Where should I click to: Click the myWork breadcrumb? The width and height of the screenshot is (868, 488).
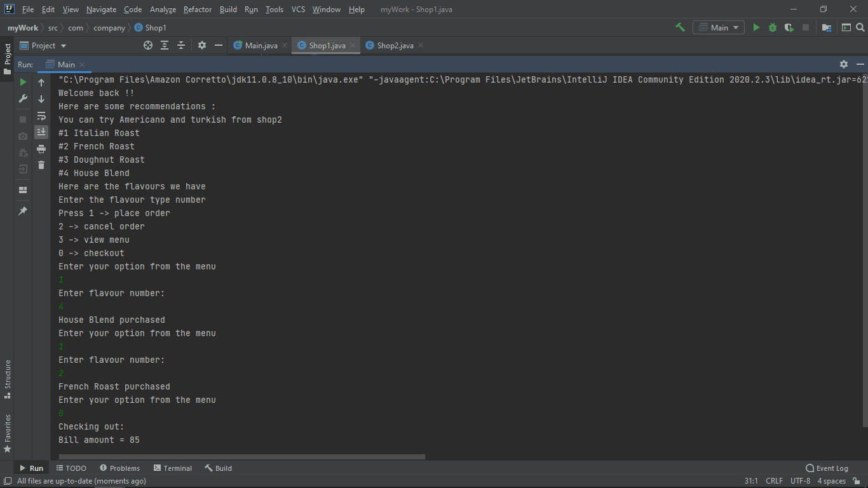point(23,27)
